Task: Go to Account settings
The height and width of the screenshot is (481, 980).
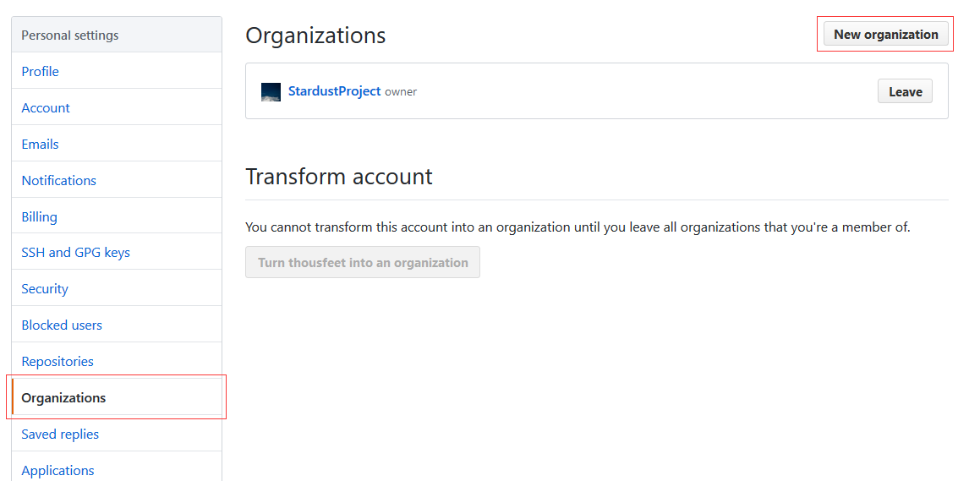Action: 46,107
